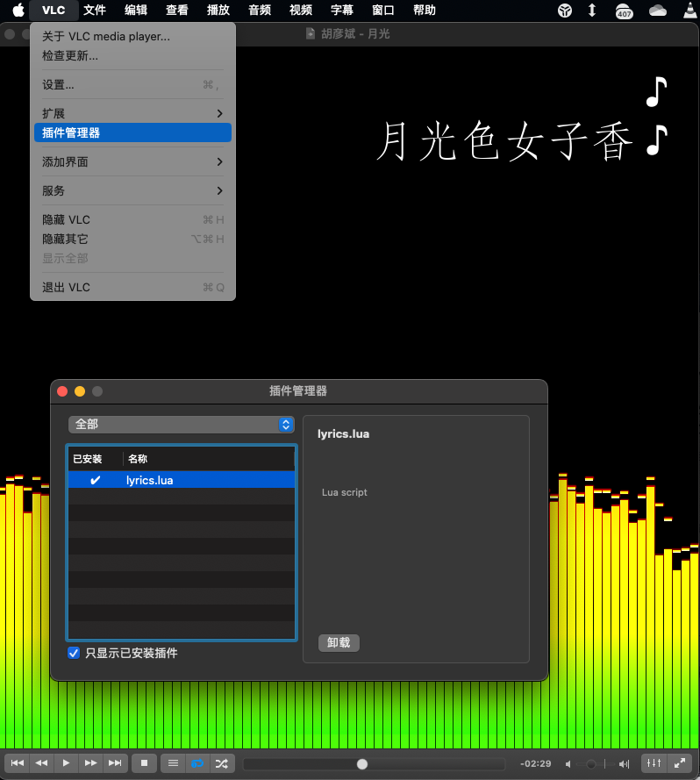Viewport: 700px width, 780px height.
Task: Toggle the installed checkmark for lyrics.lua
Action: (x=95, y=480)
